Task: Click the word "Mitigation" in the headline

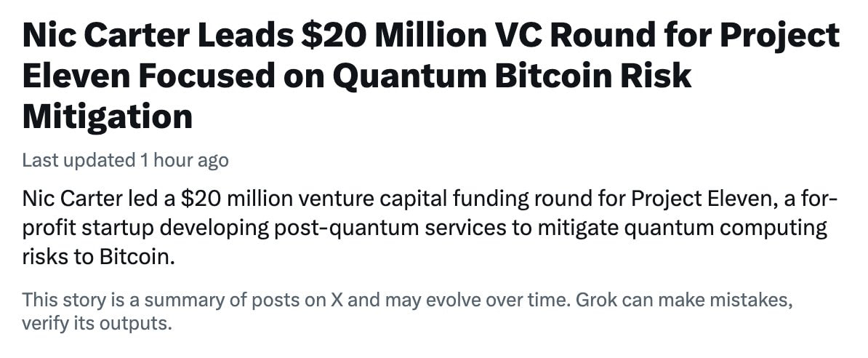Action: [108, 116]
